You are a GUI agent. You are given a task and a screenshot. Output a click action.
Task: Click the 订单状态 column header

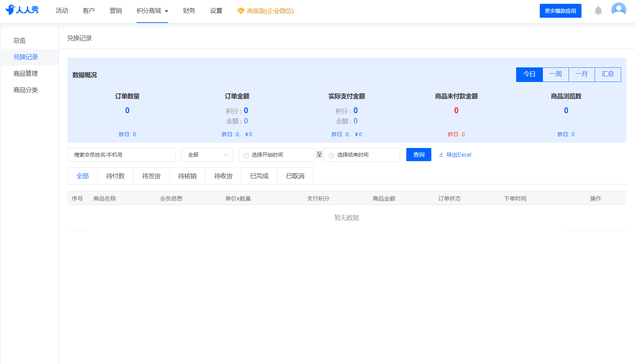coord(449,199)
